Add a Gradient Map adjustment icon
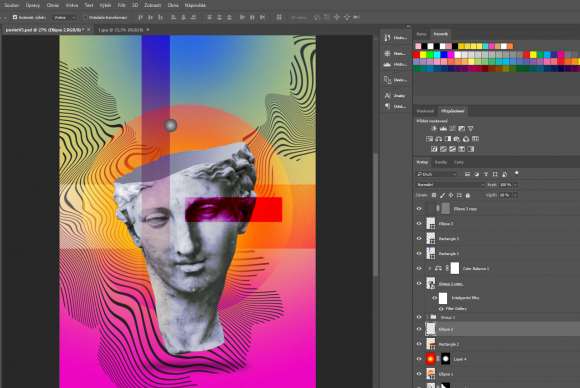 coord(471,149)
